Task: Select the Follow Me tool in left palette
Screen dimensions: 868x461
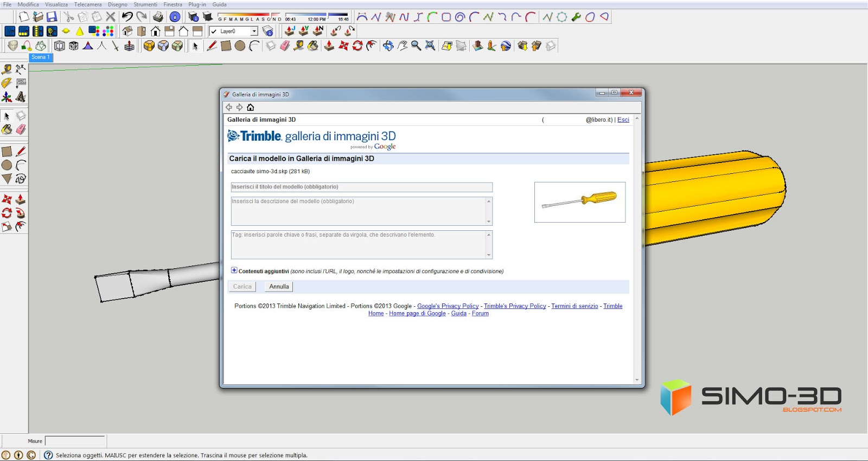Action: point(21,213)
